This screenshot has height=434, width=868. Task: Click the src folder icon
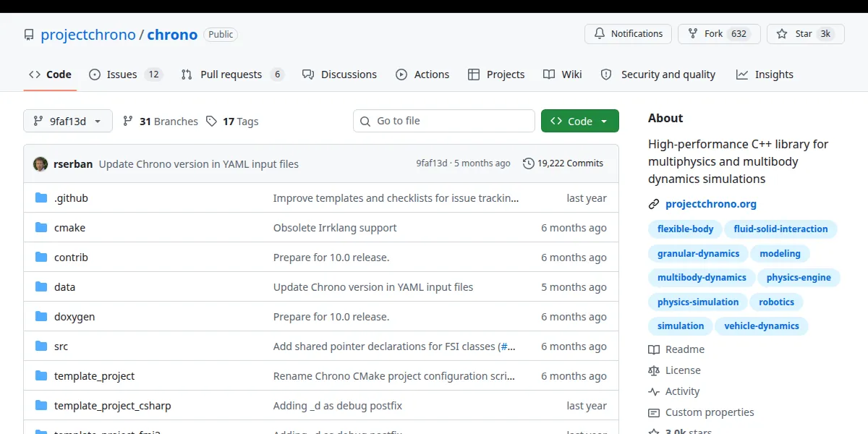(x=41, y=346)
